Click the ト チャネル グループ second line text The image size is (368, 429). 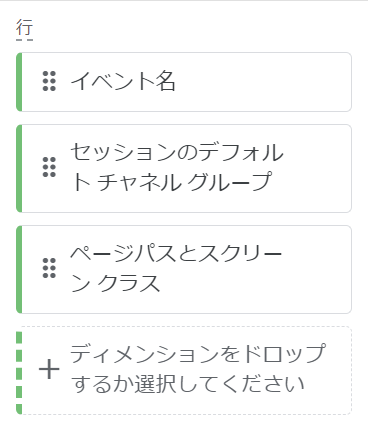[x=172, y=182]
